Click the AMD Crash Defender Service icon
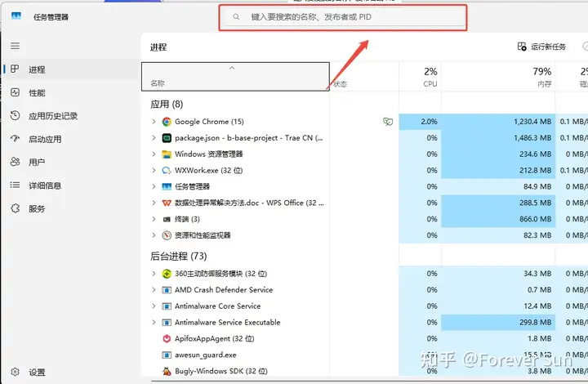The image size is (588, 384). (167, 290)
